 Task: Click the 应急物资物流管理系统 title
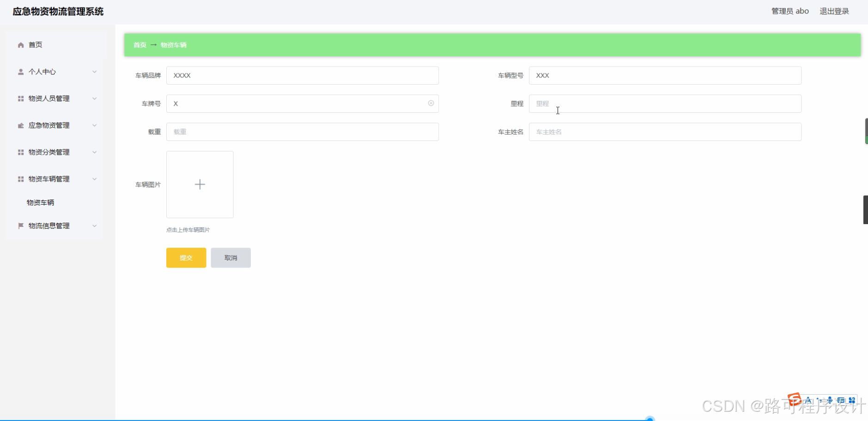coord(58,12)
